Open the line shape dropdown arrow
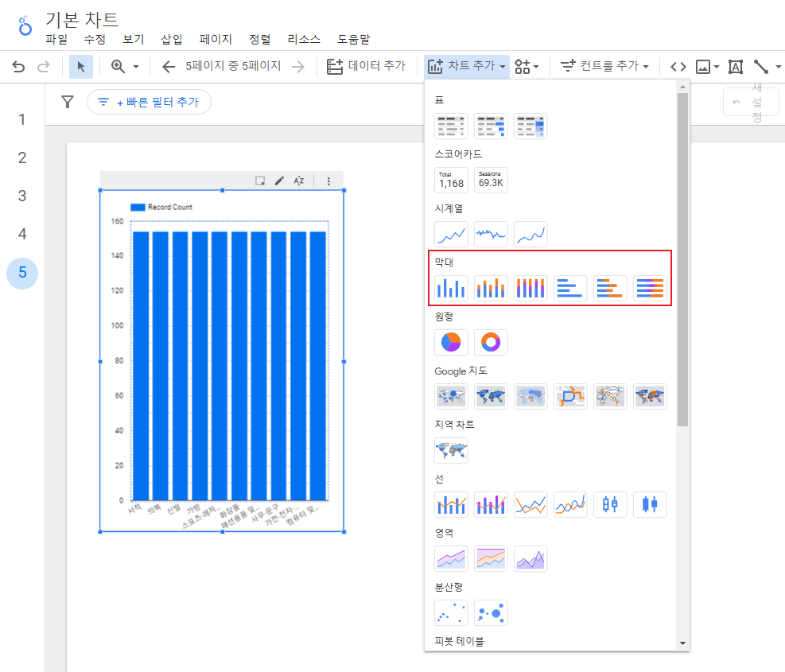This screenshot has height=672, width=785. (778, 67)
